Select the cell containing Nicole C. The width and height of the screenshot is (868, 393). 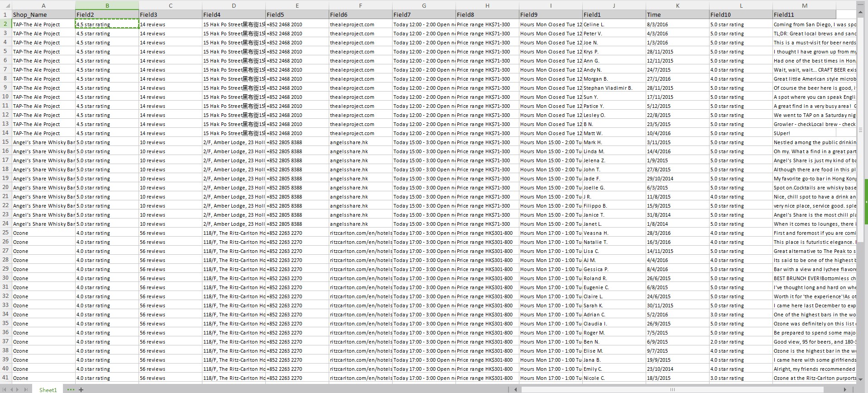point(614,378)
